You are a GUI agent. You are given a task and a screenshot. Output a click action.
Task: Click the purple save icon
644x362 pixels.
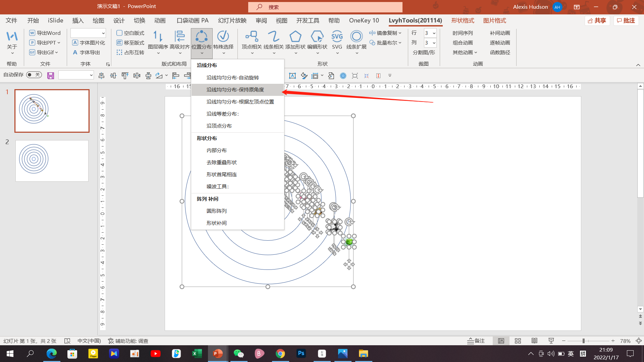[51, 76]
